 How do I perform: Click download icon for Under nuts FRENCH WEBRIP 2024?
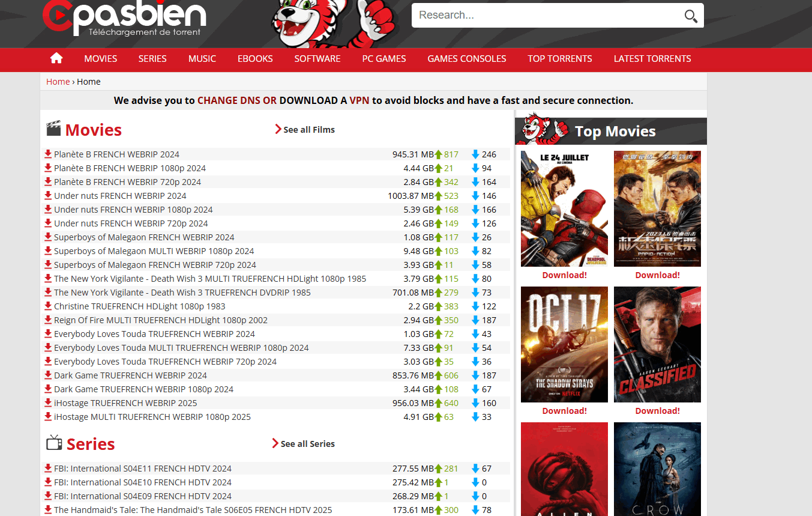[x=48, y=196]
